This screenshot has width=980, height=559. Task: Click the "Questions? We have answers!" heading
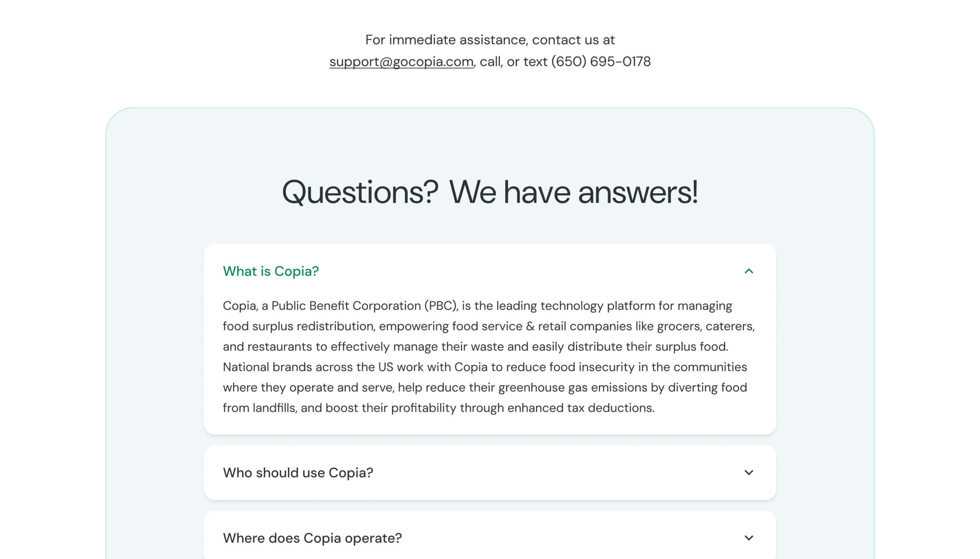coord(490,192)
